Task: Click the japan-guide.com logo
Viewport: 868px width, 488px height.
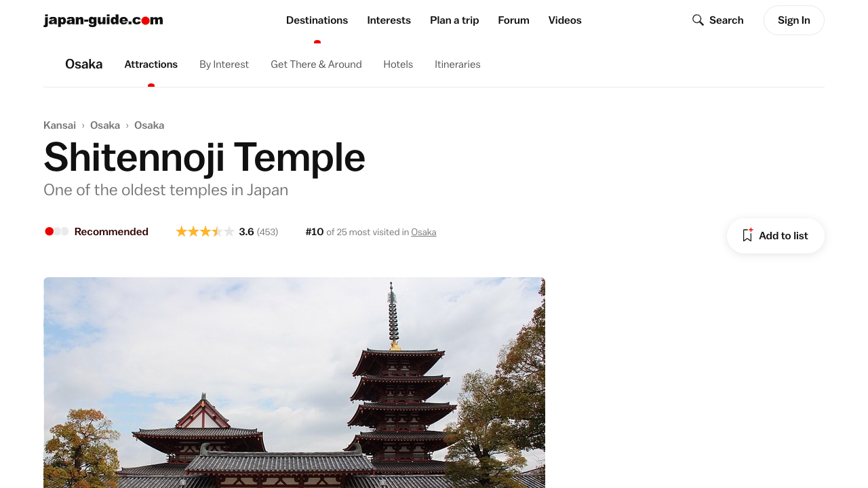Action: 103,20
